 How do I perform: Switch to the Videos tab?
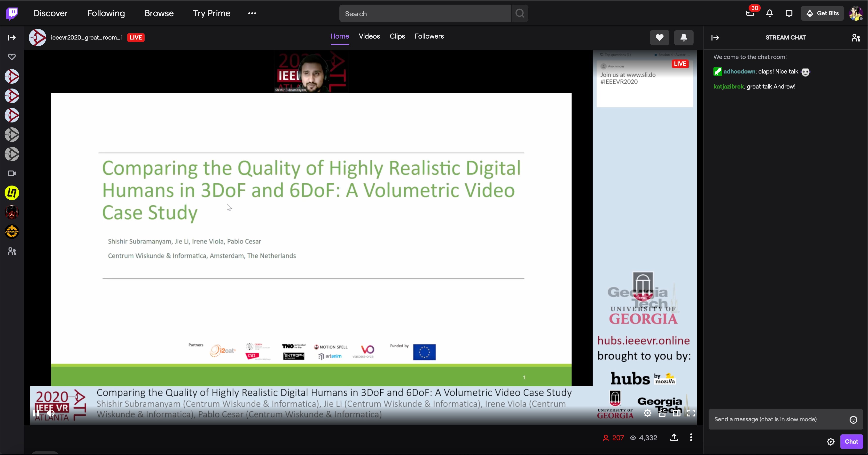[x=369, y=36]
